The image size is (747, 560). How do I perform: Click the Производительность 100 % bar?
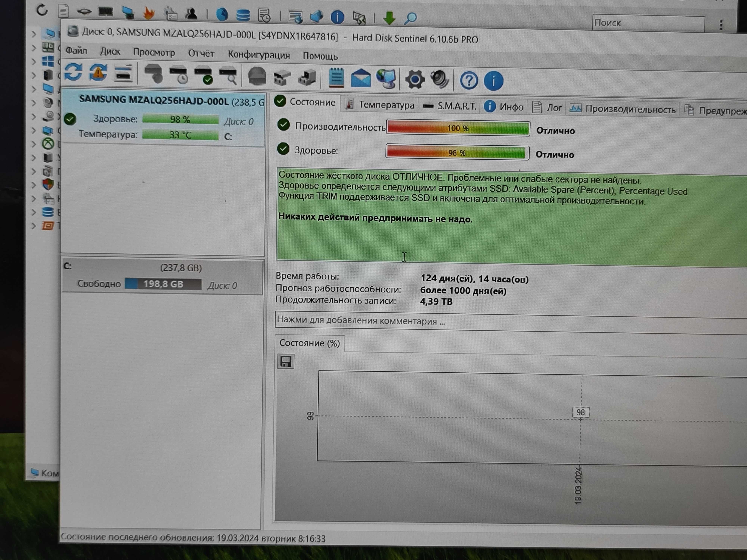[458, 128]
